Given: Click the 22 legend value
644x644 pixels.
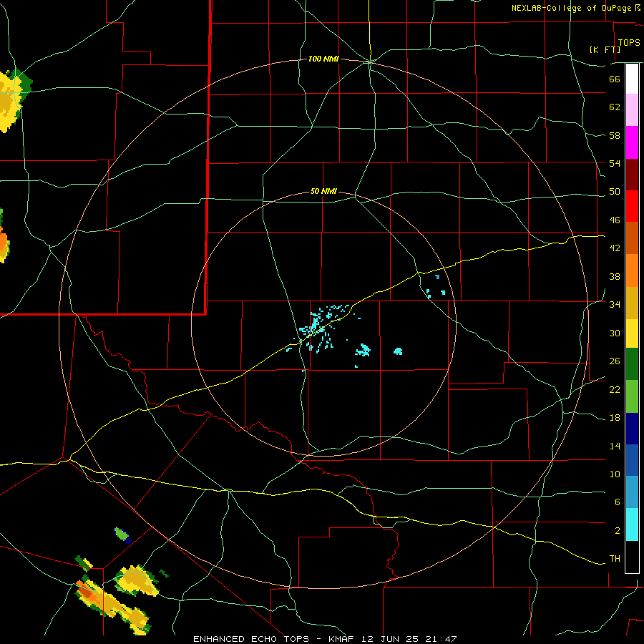Looking at the screenshot, I should [615, 389].
